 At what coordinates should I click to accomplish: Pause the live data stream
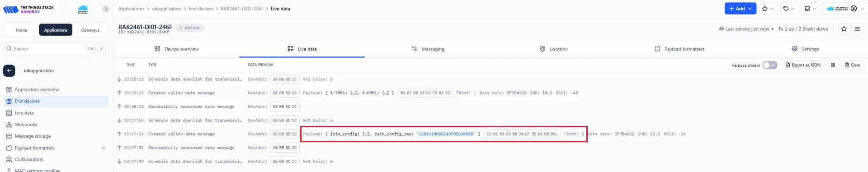point(833,65)
